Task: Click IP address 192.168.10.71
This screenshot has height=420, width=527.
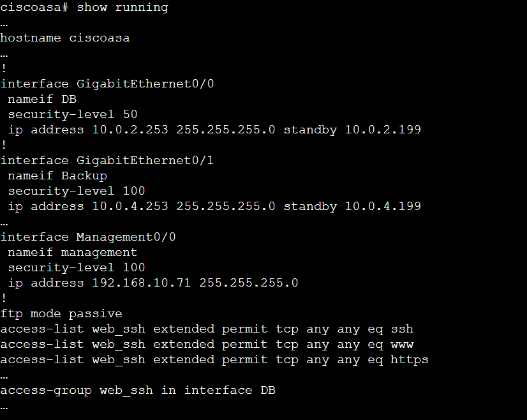Action: click(142, 283)
